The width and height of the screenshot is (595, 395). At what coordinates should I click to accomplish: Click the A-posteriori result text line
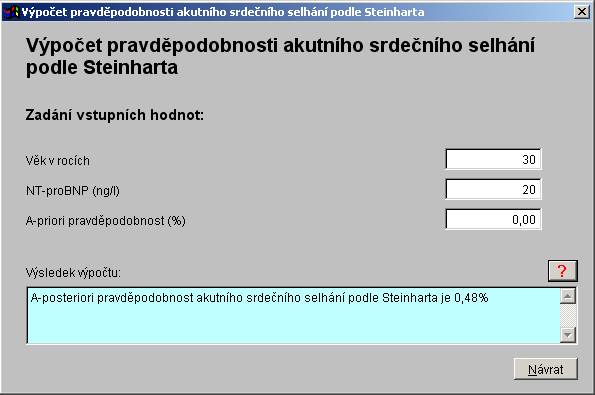(x=259, y=298)
